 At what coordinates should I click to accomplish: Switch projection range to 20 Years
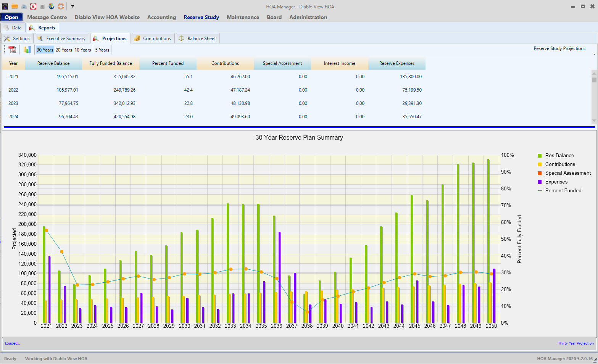pos(64,50)
